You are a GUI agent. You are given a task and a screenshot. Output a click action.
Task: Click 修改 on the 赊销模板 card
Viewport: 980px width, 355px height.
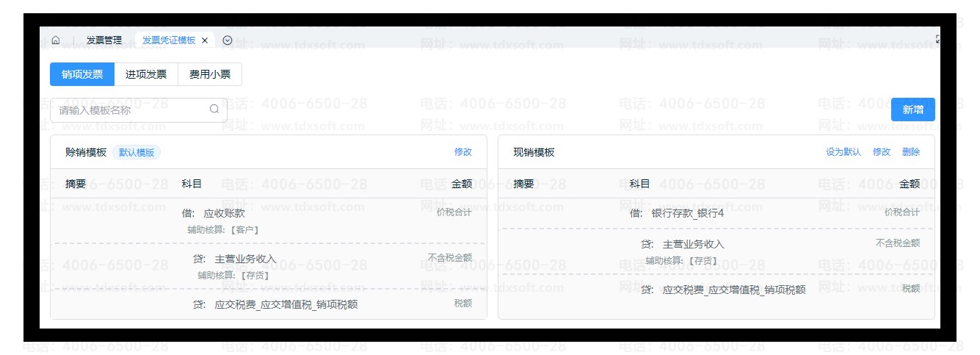pos(462,152)
